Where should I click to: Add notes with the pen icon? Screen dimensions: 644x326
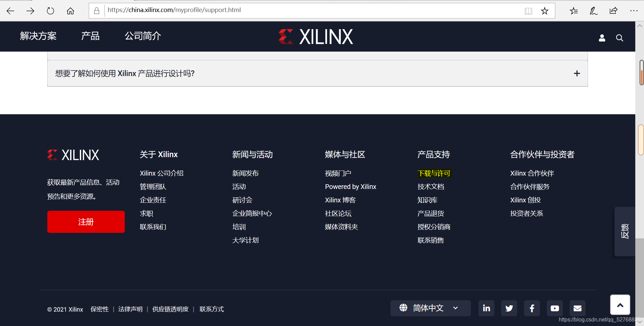click(593, 11)
